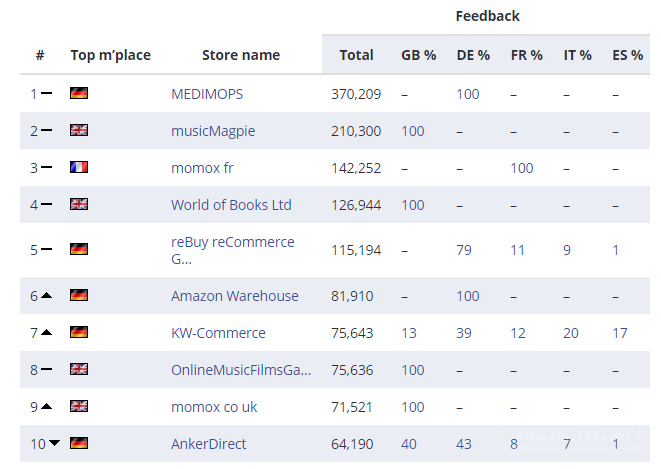
Task: Open the reBuy reCommerce store link
Action: tap(233, 250)
